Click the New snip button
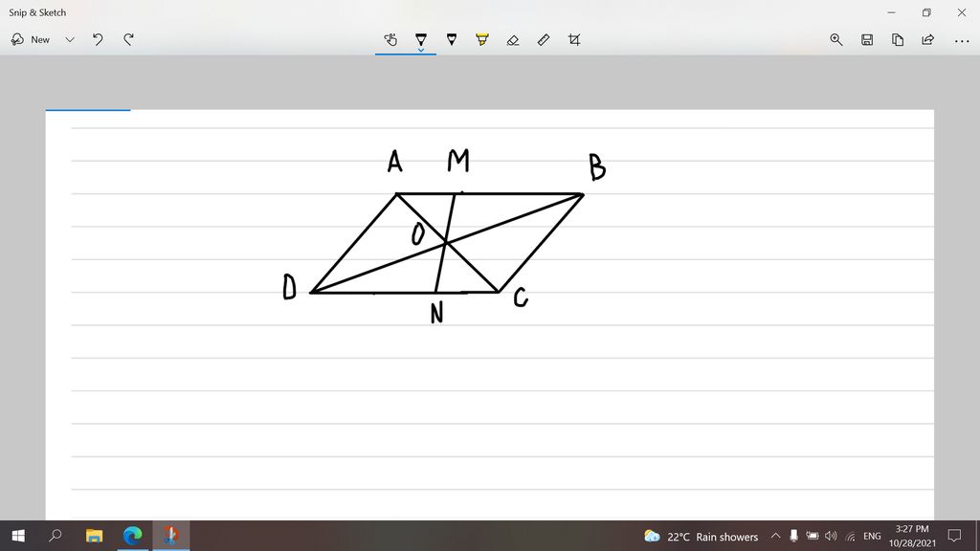 click(31, 39)
